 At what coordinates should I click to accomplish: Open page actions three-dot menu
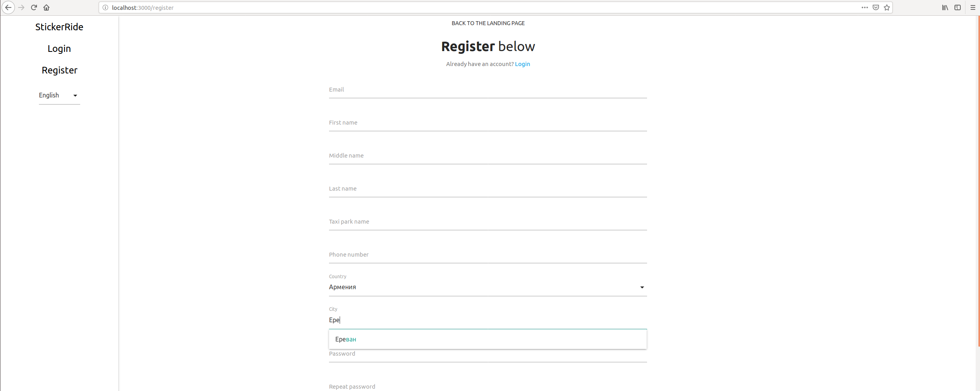pos(864,7)
